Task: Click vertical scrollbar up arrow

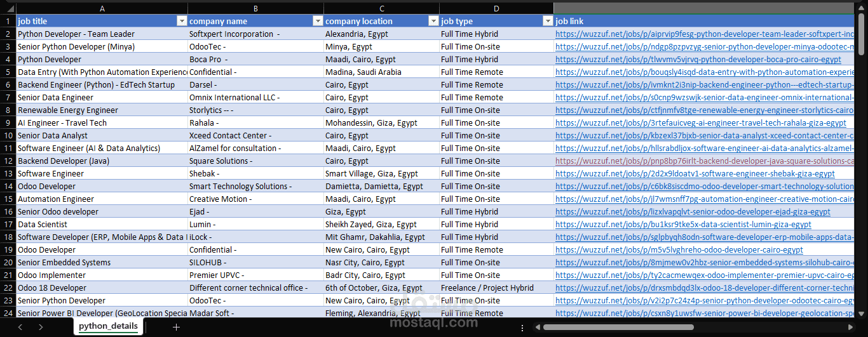Action: pos(862,6)
